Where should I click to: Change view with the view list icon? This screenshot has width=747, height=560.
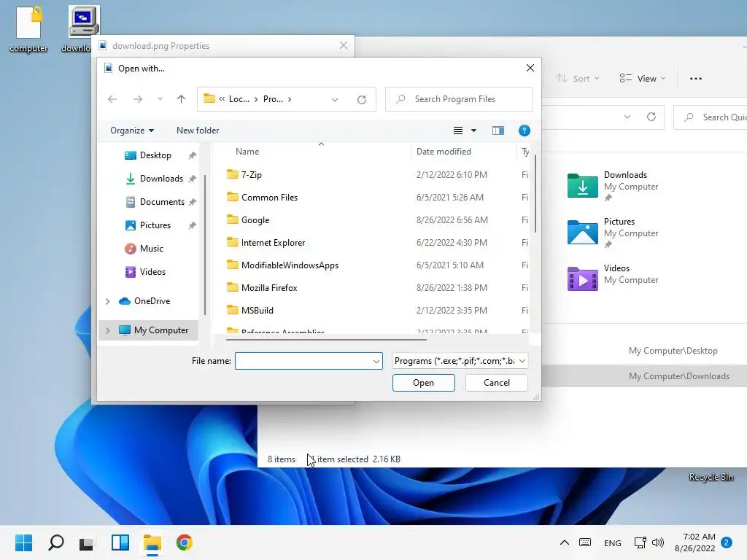[458, 131]
